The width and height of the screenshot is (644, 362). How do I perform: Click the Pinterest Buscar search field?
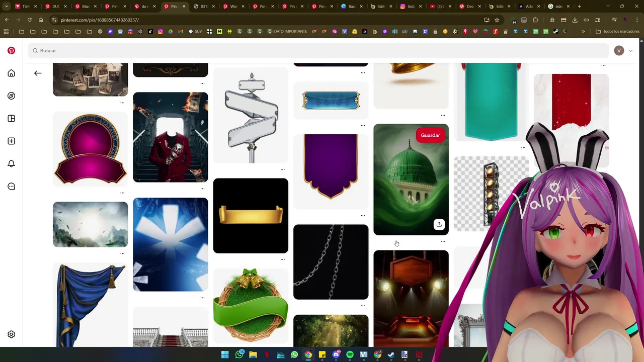319,50
